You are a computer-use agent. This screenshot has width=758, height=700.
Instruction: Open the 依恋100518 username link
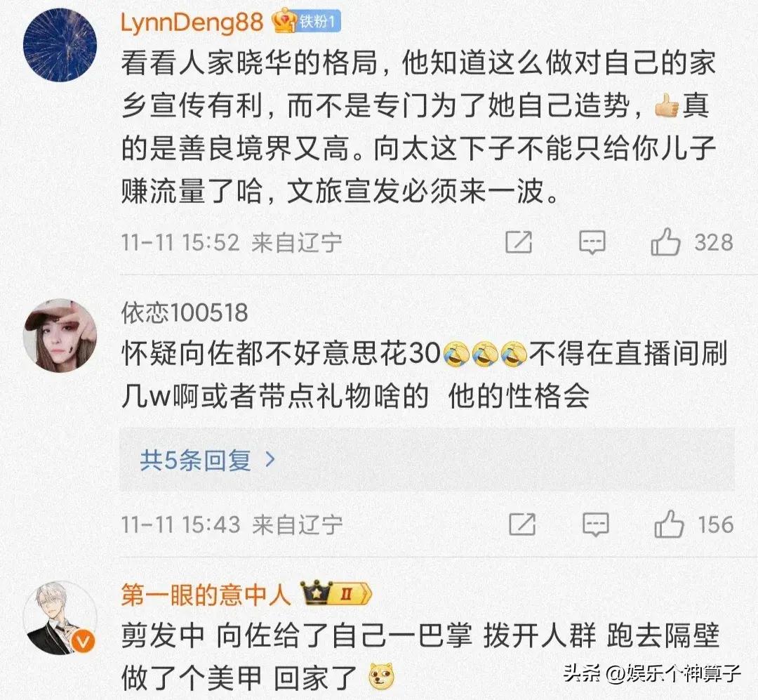click(x=184, y=312)
